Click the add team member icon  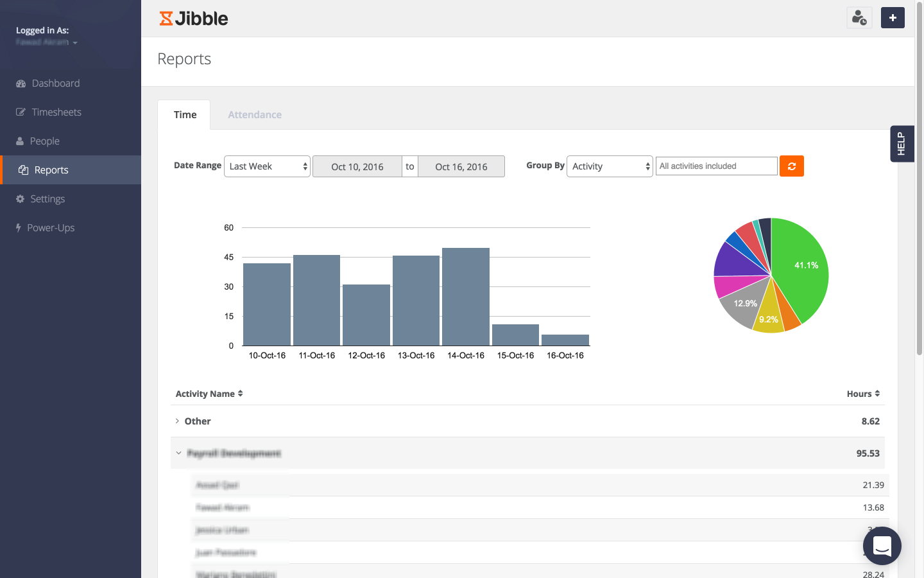[x=859, y=17]
